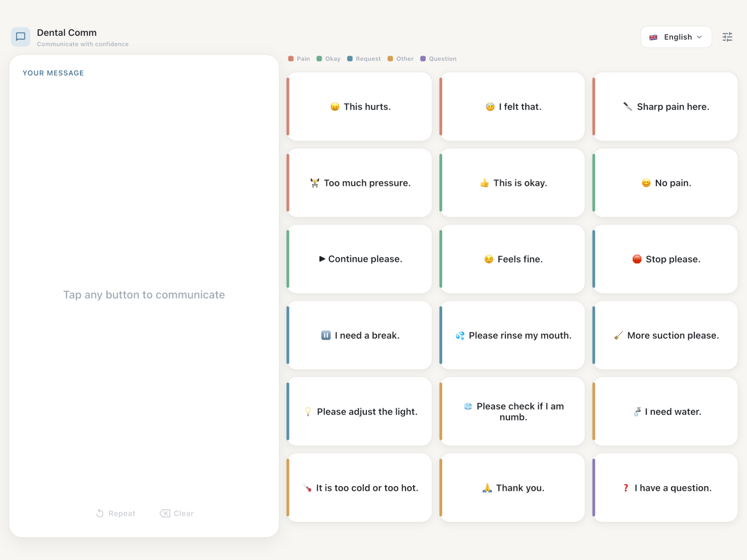Tap the 'This is okay.' button
The image size is (747, 560).
click(x=512, y=183)
